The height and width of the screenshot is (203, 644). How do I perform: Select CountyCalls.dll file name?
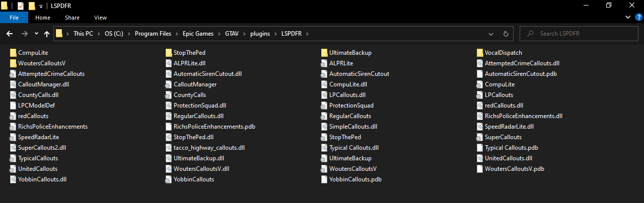[38, 95]
